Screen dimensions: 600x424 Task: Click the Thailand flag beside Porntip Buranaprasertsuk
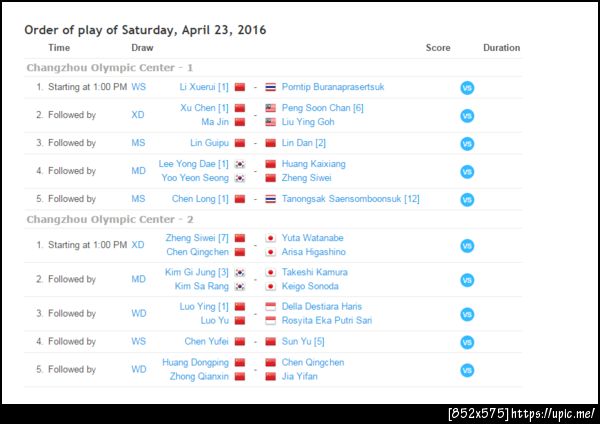[271, 88]
